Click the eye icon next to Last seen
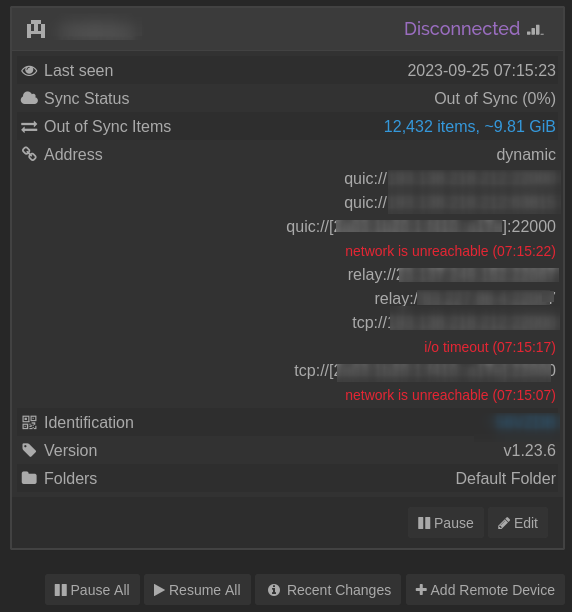The image size is (572, 612). tap(29, 71)
